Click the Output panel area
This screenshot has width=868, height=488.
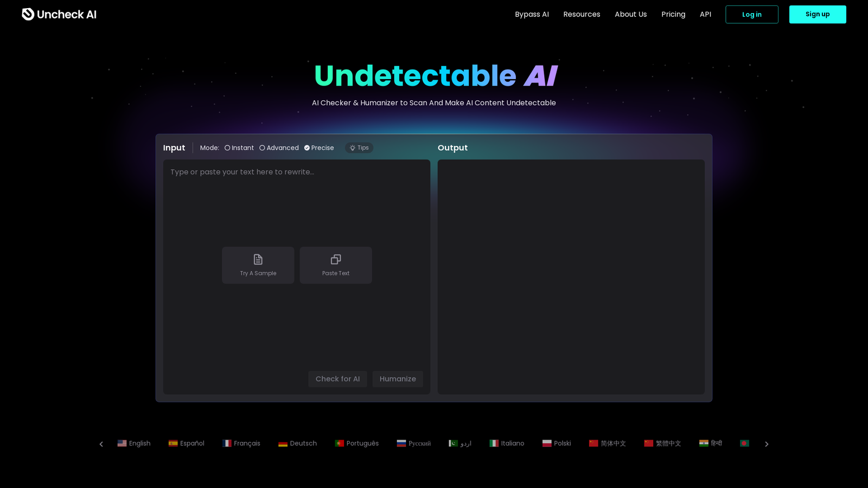571,277
